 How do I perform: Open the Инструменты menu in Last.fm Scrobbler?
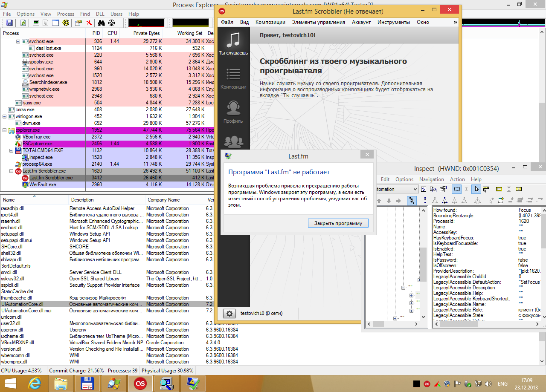click(x=394, y=22)
